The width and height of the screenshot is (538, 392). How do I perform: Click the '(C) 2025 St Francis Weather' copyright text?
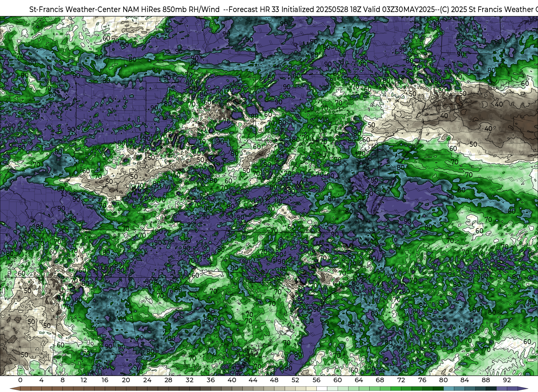pyautogui.click(x=486, y=10)
